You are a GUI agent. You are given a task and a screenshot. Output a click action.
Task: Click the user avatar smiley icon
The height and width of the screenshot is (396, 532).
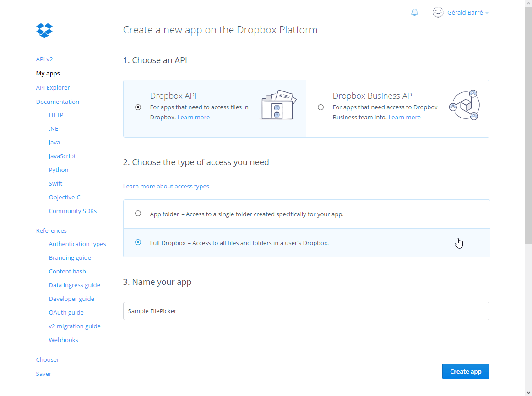click(x=438, y=12)
